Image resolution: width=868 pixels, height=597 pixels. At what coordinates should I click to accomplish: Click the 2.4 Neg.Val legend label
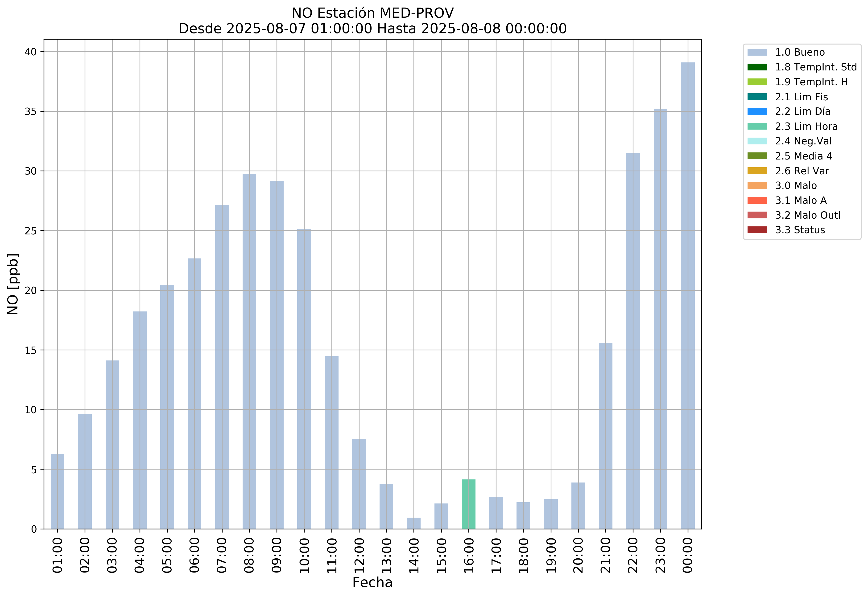(x=803, y=141)
